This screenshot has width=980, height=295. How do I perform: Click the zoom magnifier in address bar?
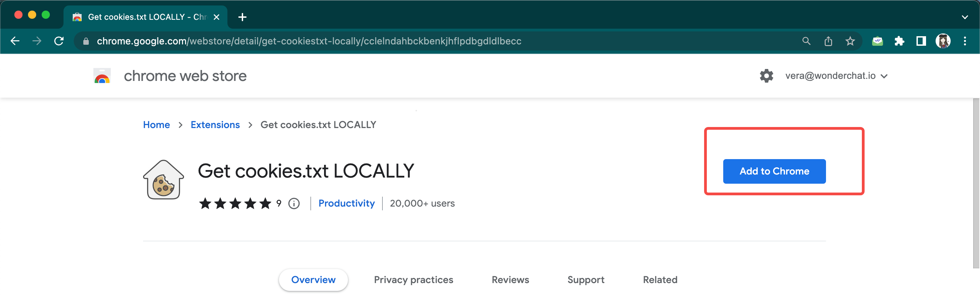(806, 41)
